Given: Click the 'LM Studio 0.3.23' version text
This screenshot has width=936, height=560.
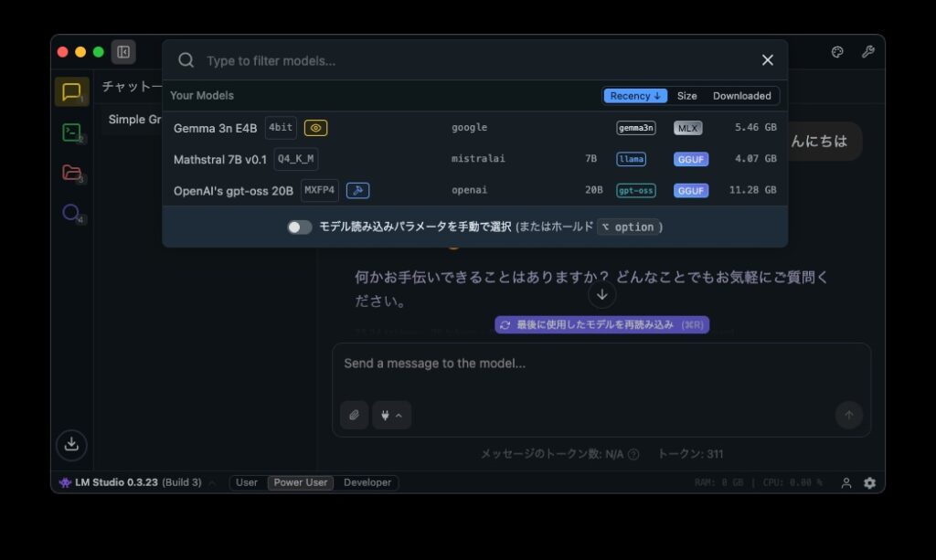Looking at the screenshot, I should pyautogui.click(x=116, y=482).
